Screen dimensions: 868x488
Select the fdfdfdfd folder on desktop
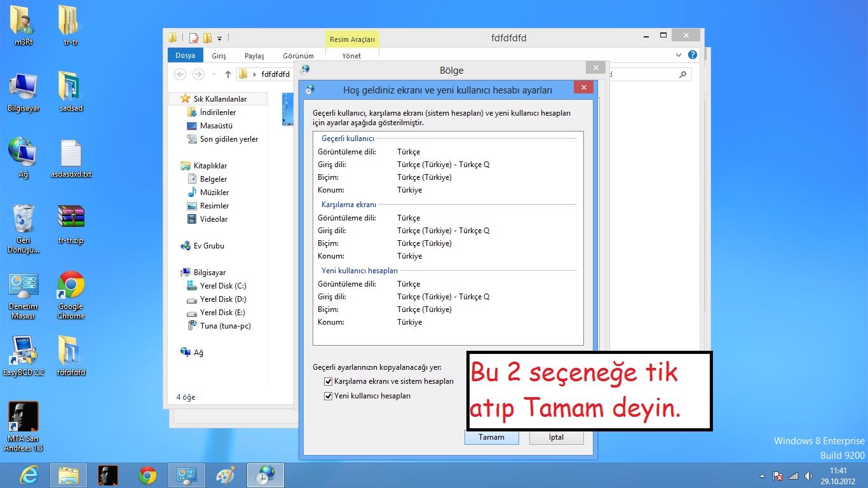coord(71,356)
